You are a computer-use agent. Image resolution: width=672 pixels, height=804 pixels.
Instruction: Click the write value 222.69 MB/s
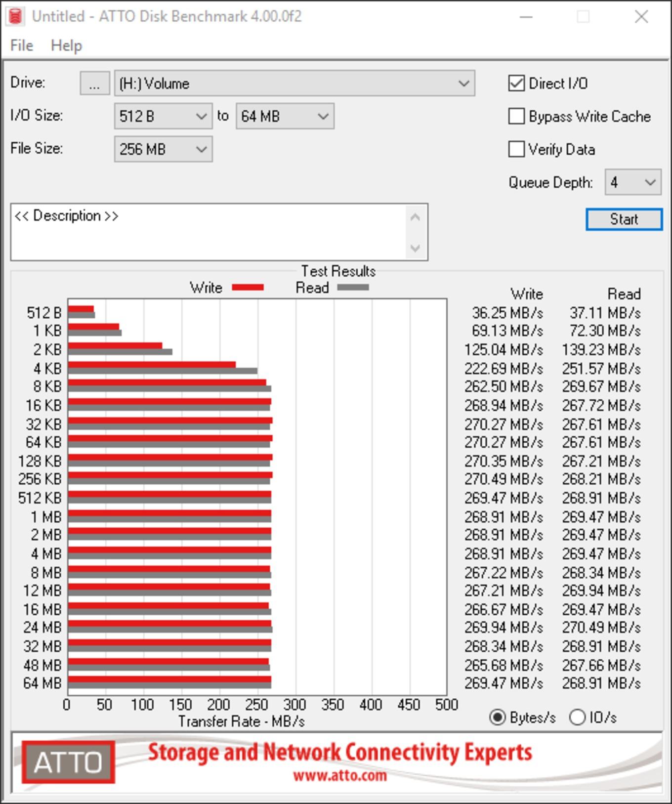tap(504, 369)
